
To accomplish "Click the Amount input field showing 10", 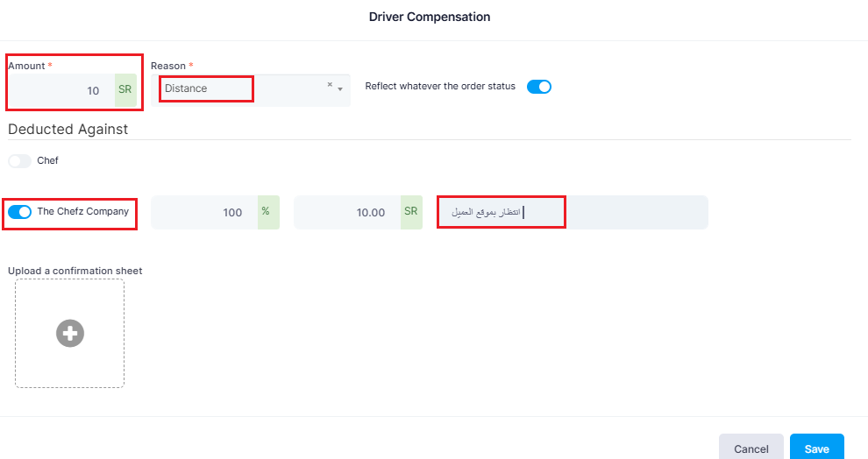I will coord(61,90).
